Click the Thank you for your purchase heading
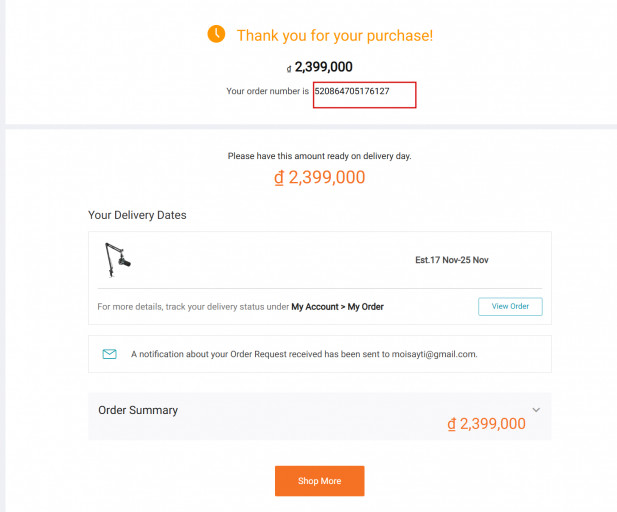Image resolution: width=617 pixels, height=512 pixels. pyautogui.click(x=334, y=36)
